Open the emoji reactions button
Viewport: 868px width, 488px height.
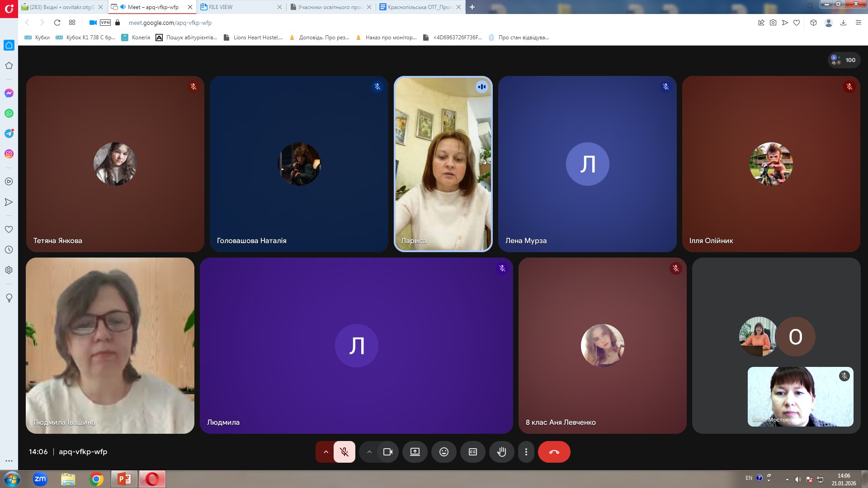(443, 452)
